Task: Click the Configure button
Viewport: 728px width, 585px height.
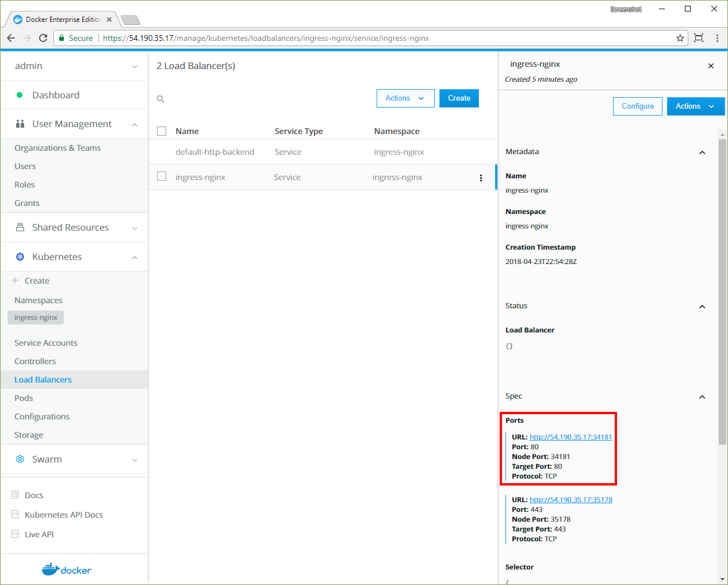Action: (637, 106)
